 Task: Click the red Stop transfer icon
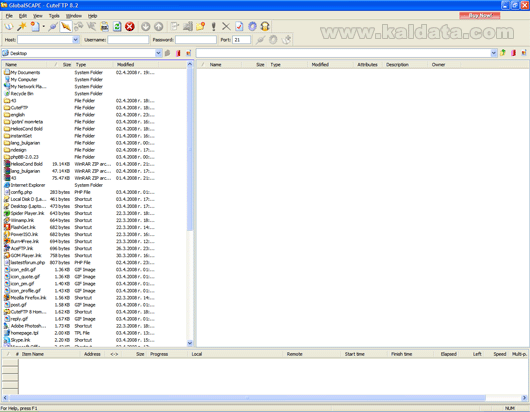click(130, 26)
